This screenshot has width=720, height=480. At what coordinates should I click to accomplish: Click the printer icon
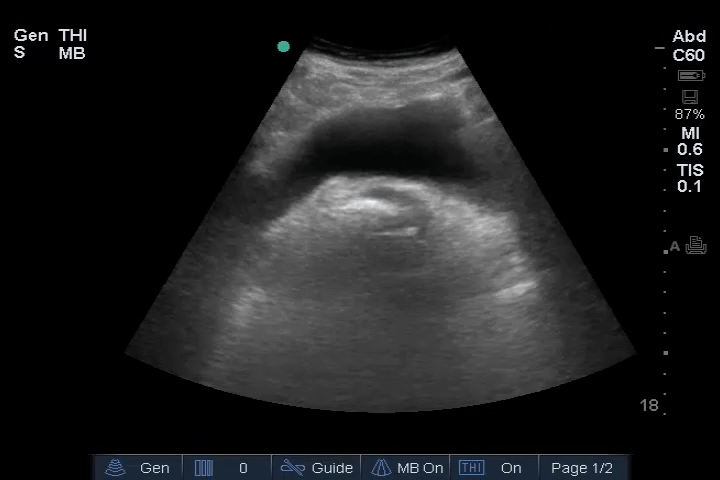(x=696, y=246)
